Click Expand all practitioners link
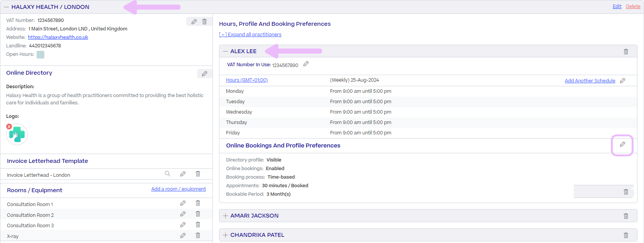Viewport: 644px width, 243px height. (x=250, y=35)
